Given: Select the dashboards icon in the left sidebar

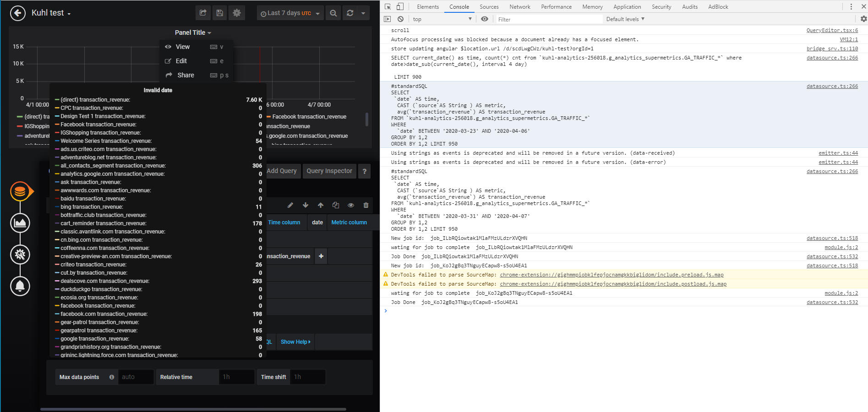Looking at the screenshot, I should [x=20, y=223].
